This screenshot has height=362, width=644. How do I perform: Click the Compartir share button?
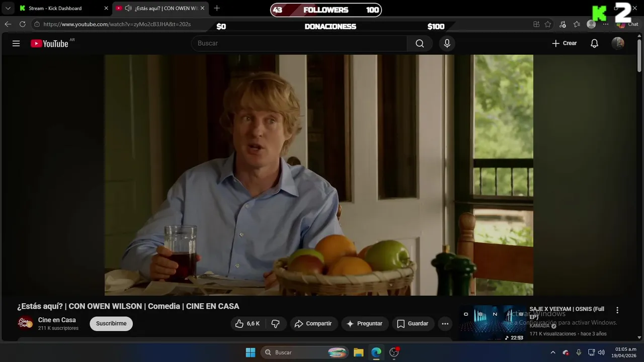(313, 324)
